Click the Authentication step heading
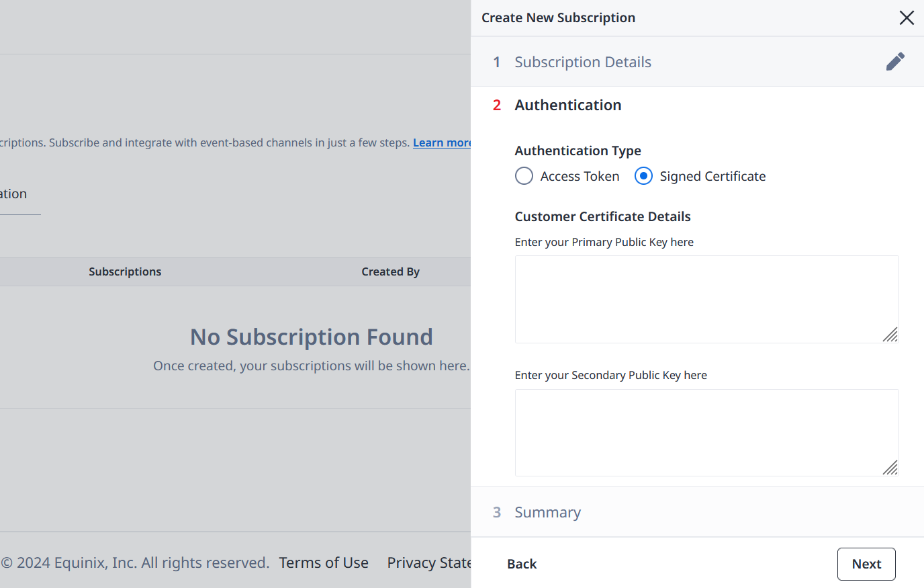The image size is (924, 588). [568, 105]
